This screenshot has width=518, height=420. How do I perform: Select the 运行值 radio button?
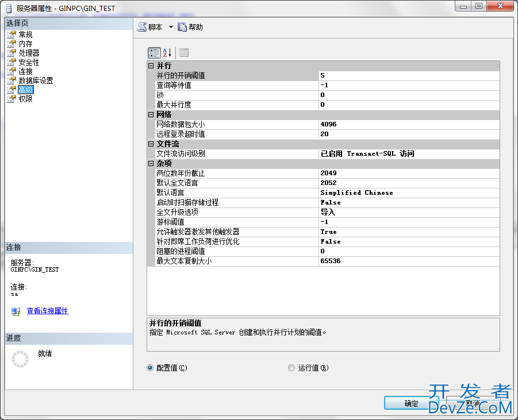[x=291, y=368]
